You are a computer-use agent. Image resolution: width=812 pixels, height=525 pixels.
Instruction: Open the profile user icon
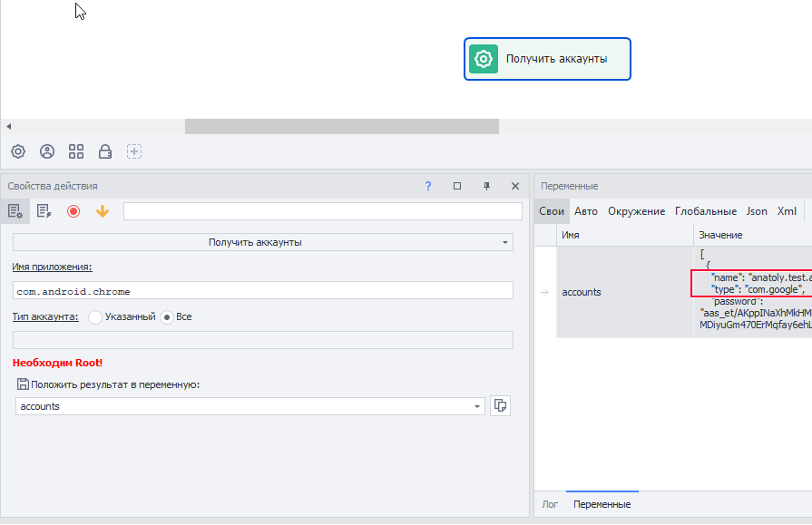47,151
